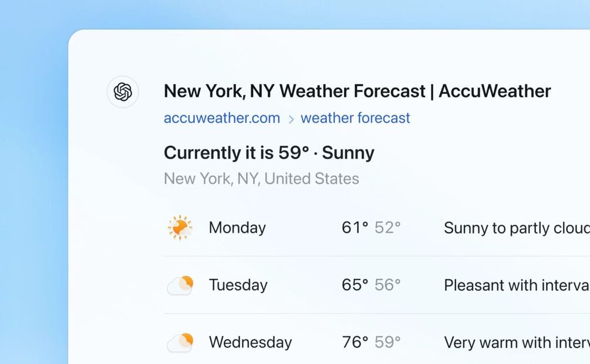Click the "Sunny to partly cloudy" description
This screenshot has width=590, height=364.
(x=516, y=228)
